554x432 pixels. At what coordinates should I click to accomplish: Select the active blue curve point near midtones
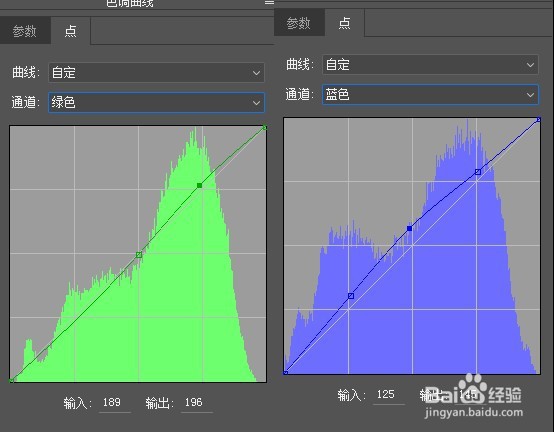click(x=409, y=229)
